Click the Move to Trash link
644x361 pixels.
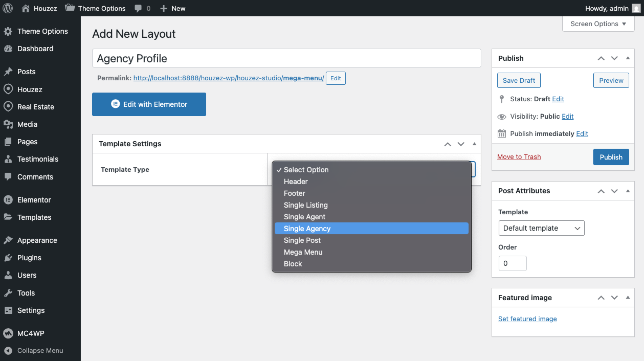[519, 157]
